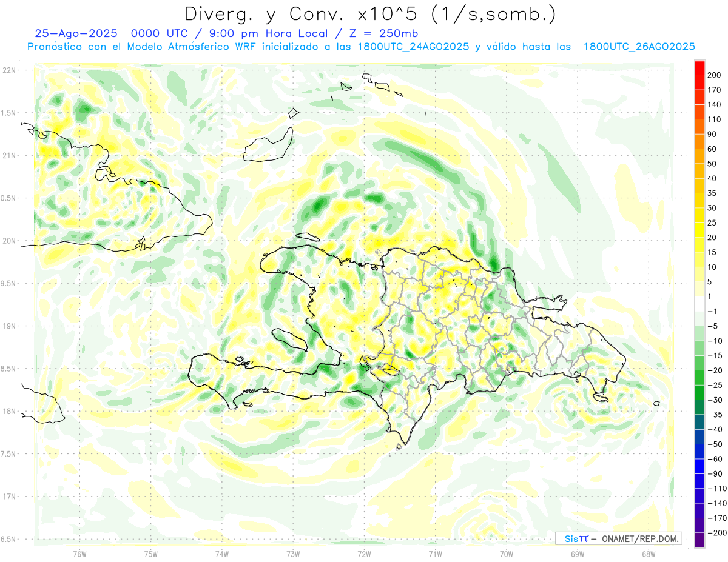Viewport: 728px width, 562px height.
Task: Click colorbar label '-1'
Action: click(x=713, y=312)
